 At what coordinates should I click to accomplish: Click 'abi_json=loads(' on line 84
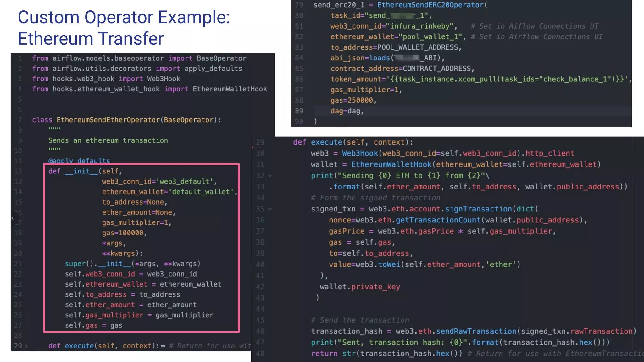coord(387,58)
